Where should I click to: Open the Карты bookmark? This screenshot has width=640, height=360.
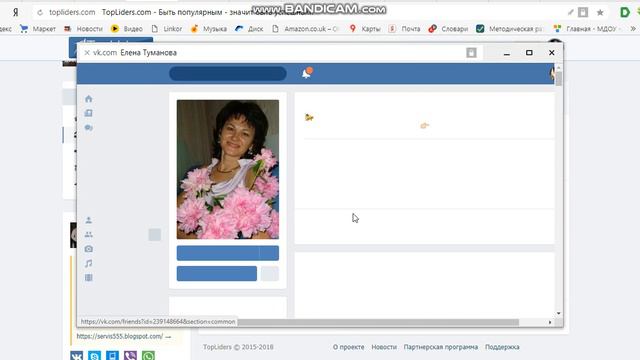pos(365,29)
